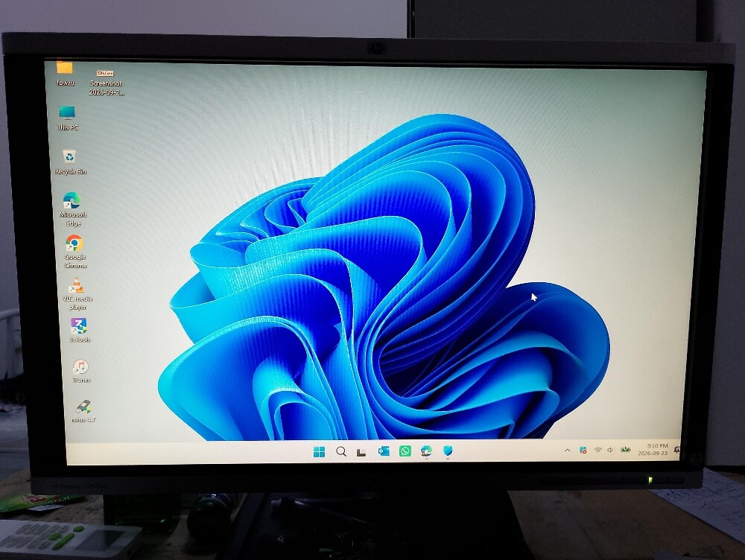Click the "Microsoft Edge" label text
Image resolution: width=745 pixels, height=560 pixels.
coord(73,219)
